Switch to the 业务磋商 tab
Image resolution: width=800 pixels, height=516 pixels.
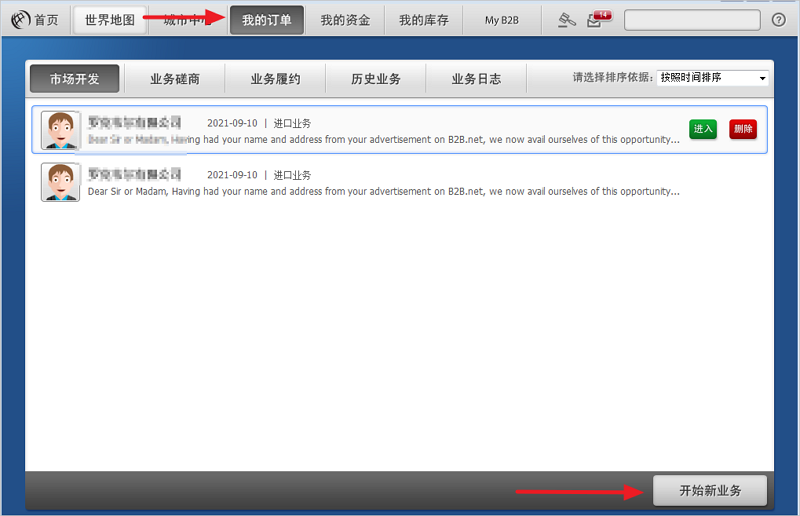(175, 79)
